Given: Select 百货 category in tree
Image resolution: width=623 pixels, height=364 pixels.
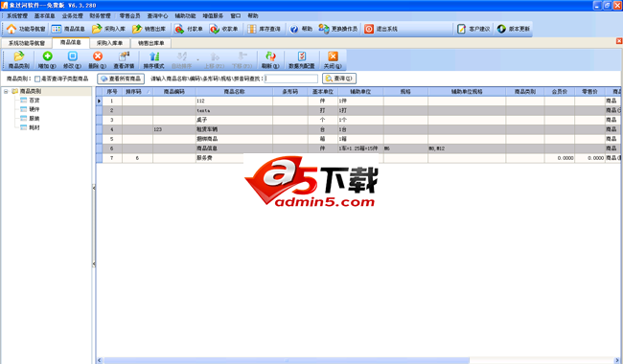Looking at the screenshot, I should (35, 101).
